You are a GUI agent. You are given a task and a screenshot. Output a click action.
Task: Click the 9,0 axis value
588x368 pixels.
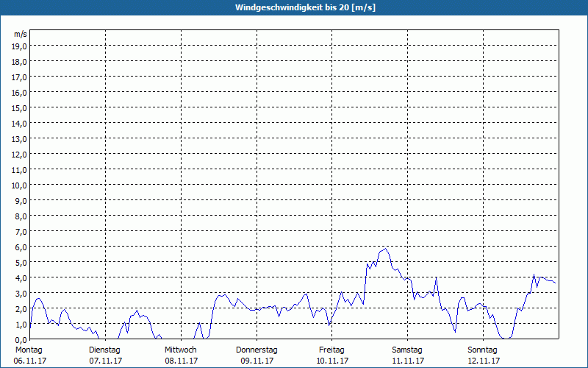tap(21, 201)
